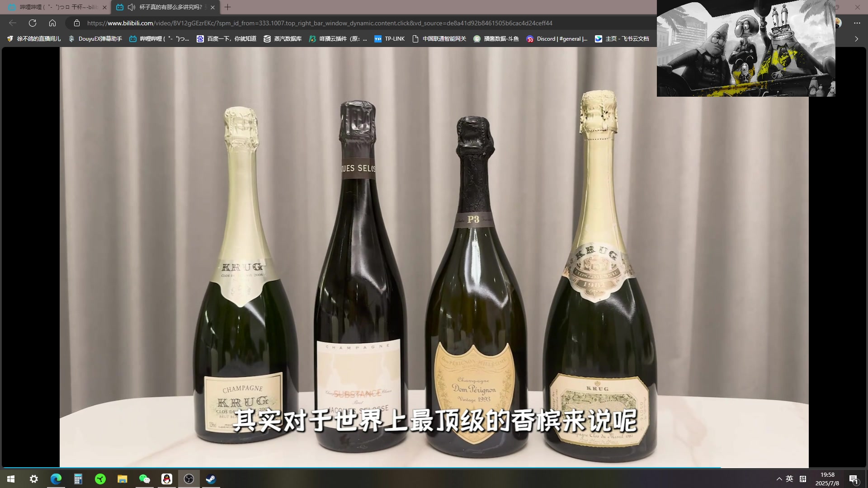Open the 播酱数据-斗鱼 bookmark

point(496,39)
